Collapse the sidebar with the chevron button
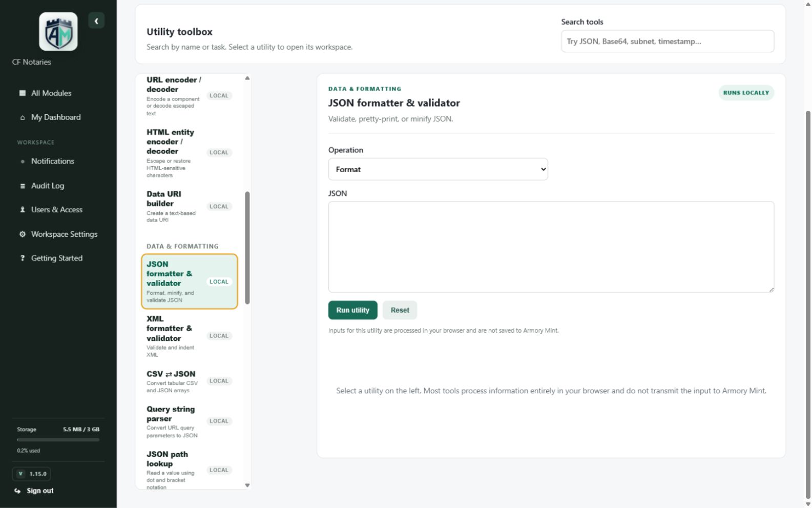The width and height of the screenshot is (812, 508). (x=96, y=21)
